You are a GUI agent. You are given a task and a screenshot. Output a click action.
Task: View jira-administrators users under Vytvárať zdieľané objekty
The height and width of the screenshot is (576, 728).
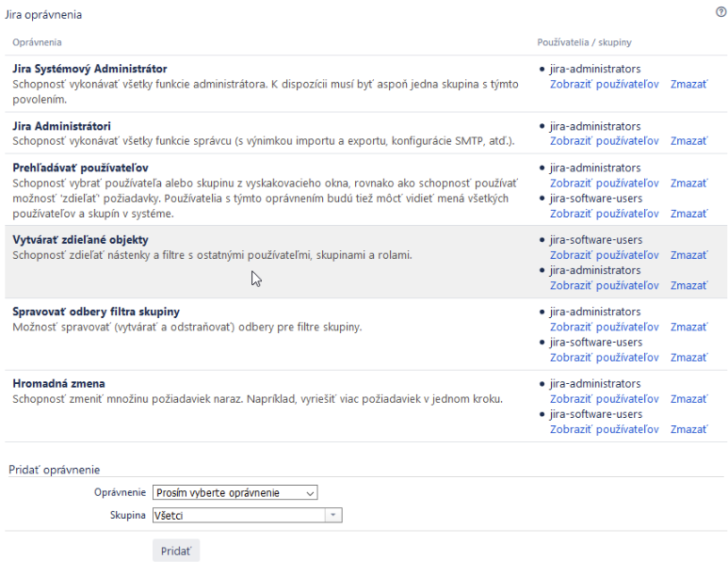(x=604, y=285)
